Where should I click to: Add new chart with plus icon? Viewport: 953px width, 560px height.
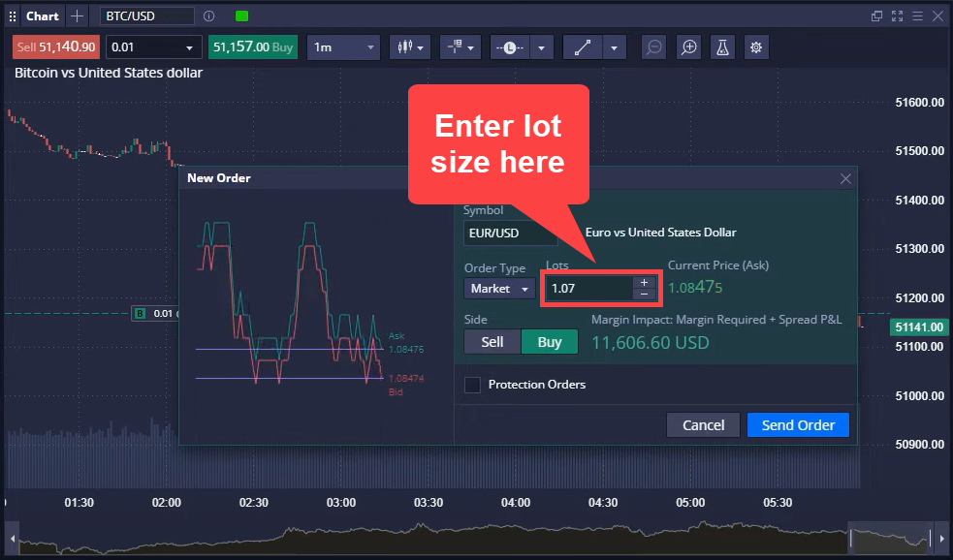78,16
